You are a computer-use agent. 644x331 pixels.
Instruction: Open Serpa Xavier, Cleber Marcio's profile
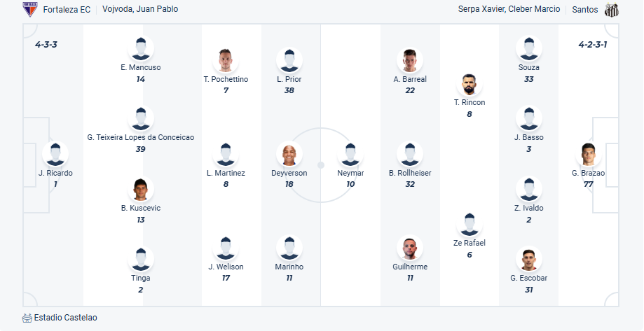click(x=509, y=10)
